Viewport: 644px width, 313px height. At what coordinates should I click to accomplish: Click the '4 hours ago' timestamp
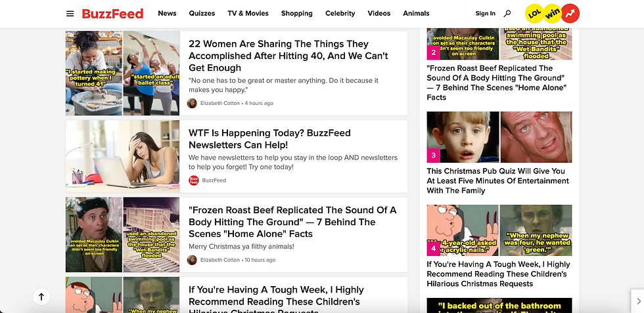point(259,103)
